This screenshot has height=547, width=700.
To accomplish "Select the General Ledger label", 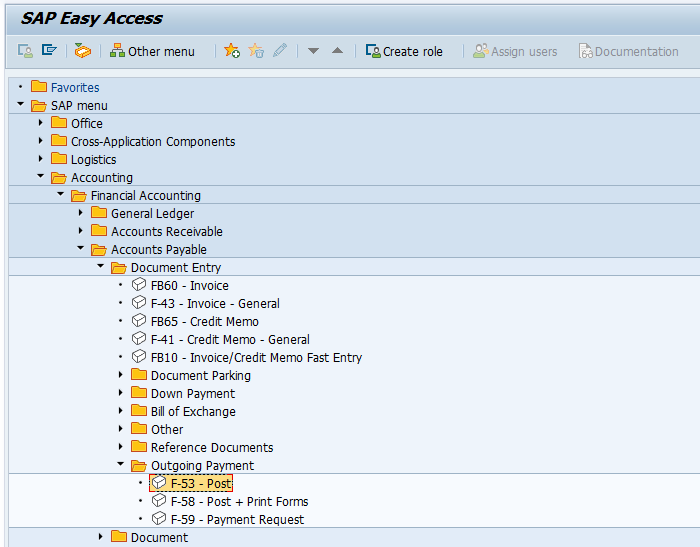I will click(153, 213).
